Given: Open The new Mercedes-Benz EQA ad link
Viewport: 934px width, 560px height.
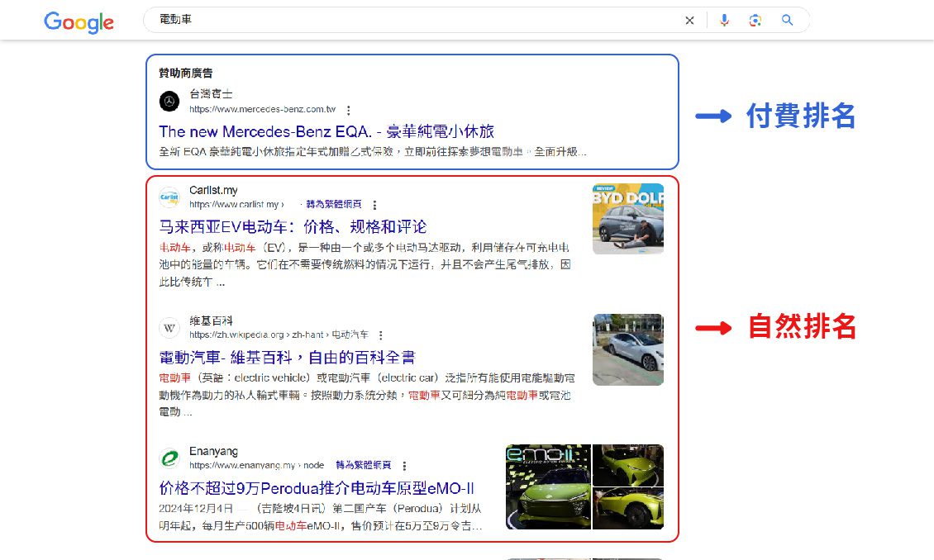Looking at the screenshot, I should (x=326, y=131).
